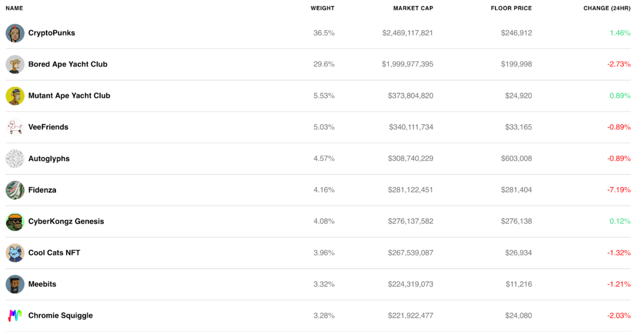Click the Autoglyphs floor price value
Viewport: 644px width, 332px height.
pyautogui.click(x=516, y=158)
